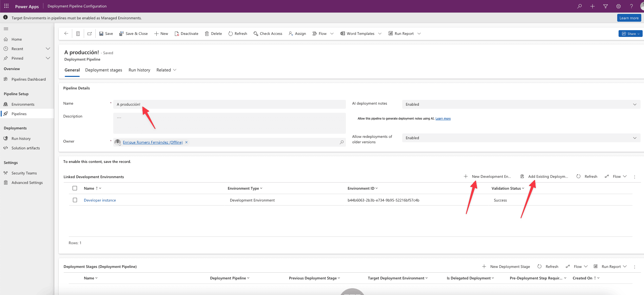Open Solution artifacts in sidebar
The height and width of the screenshot is (295, 644).
[25, 148]
